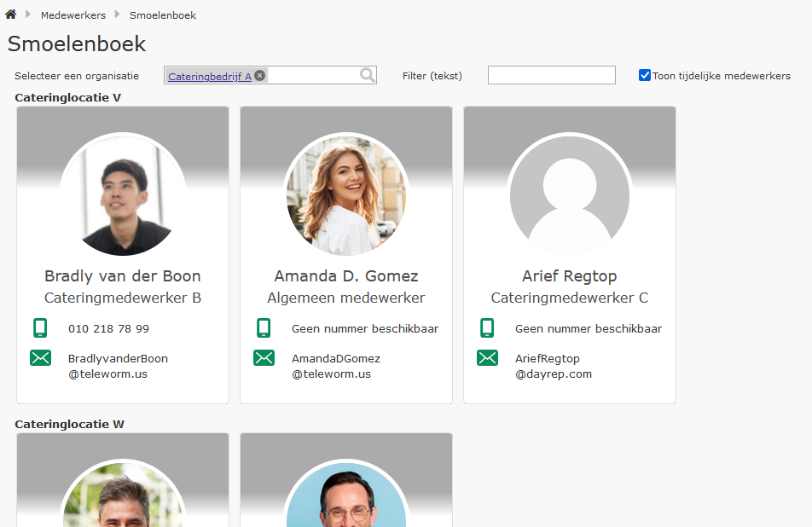Screen dimensions: 812x527
Task: Select Amanda D. Gomez's profile photo
Action: coord(346,196)
